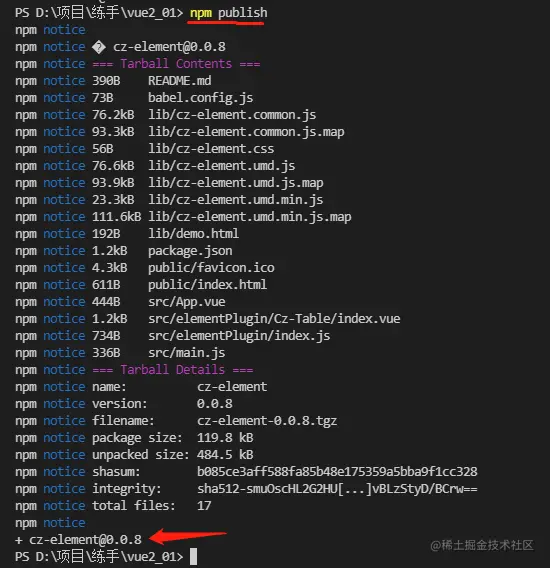Click 'lib/cz-element.common.js.map' entry
Image resolution: width=550 pixels, height=568 pixels.
coord(246,132)
